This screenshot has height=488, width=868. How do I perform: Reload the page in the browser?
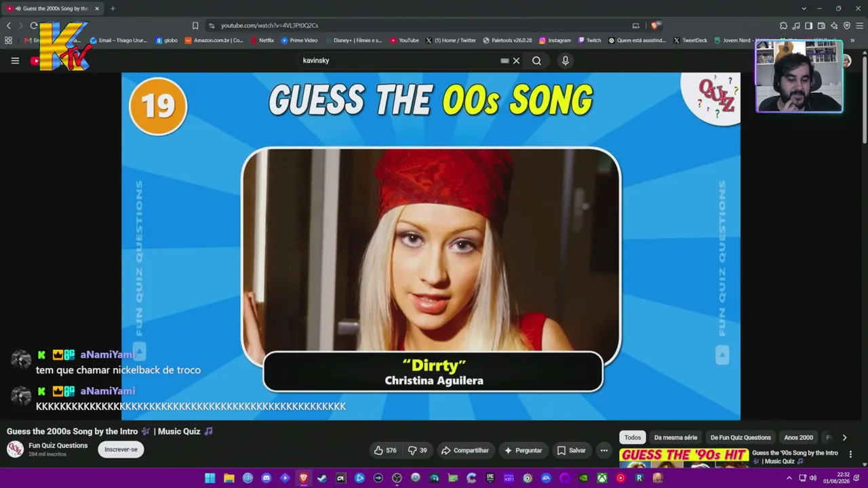[x=33, y=26]
